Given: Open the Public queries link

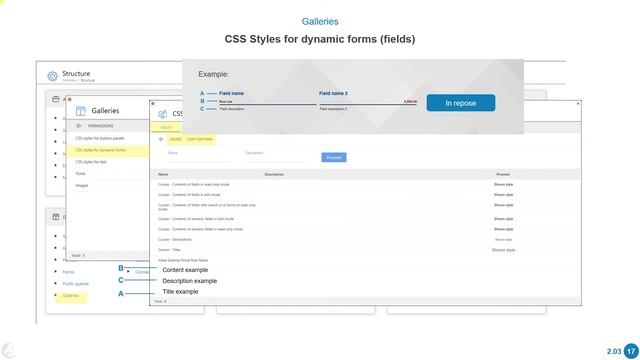Looking at the screenshot, I should pos(76,284).
